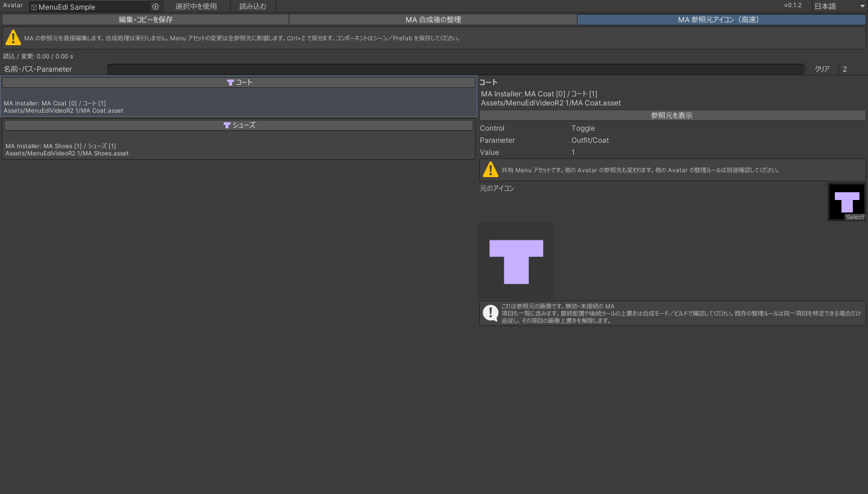Select the コート list entry button
The width and height of the screenshot is (868, 494).
239,83
